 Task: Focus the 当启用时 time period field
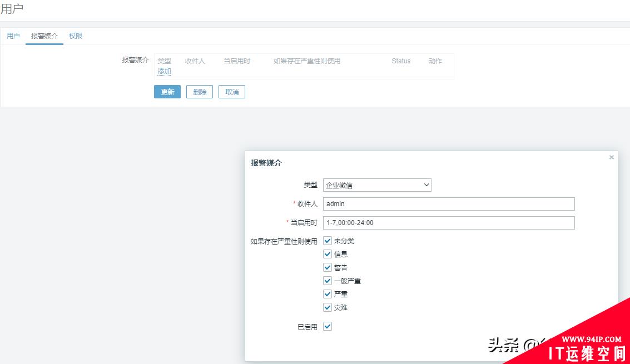click(449, 223)
